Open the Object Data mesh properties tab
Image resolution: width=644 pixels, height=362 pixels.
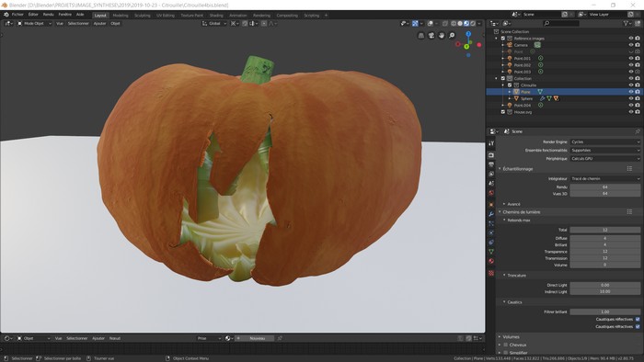(491, 252)
